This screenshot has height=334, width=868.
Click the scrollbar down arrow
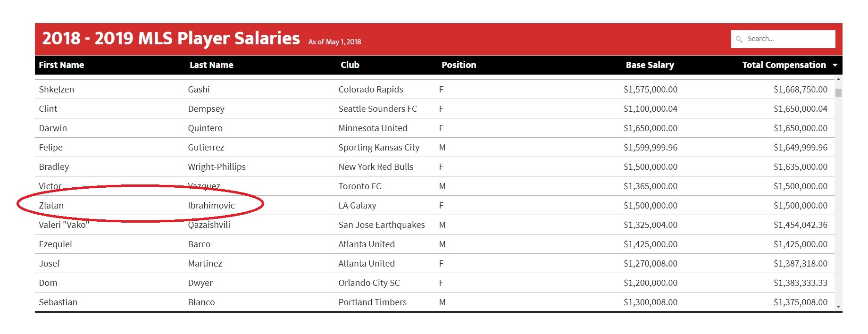coord(838,307)
